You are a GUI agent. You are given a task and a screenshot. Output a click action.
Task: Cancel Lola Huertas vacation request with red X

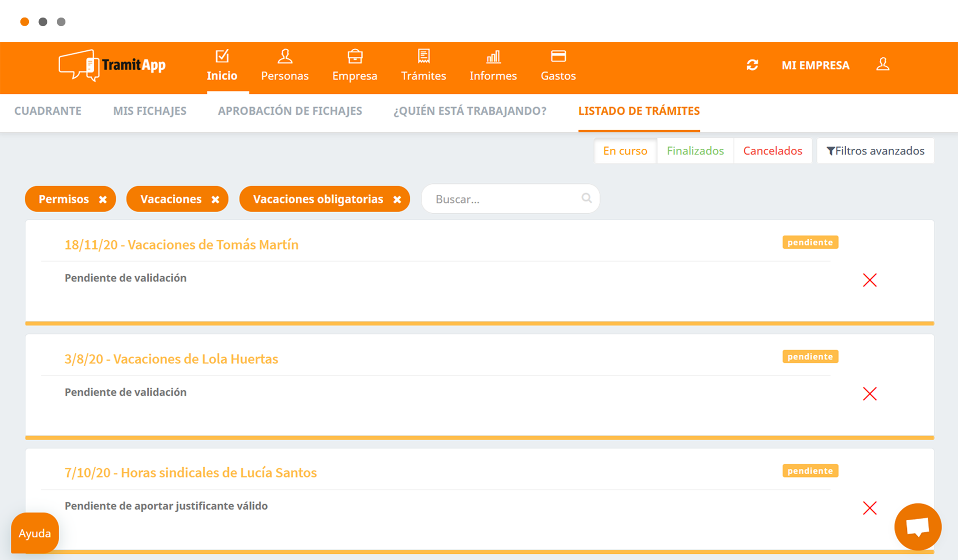tap(870, 394)
